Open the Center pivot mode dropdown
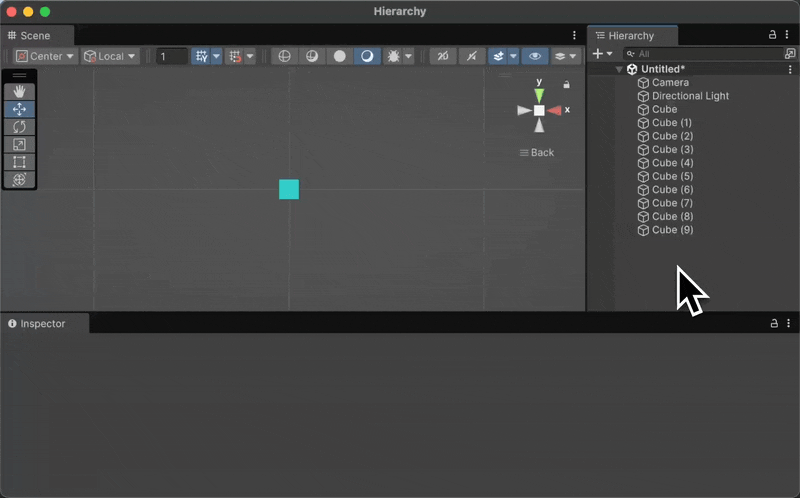Image resolution: width=800 pixels, height=498 pixels. [x=45, y=56]
